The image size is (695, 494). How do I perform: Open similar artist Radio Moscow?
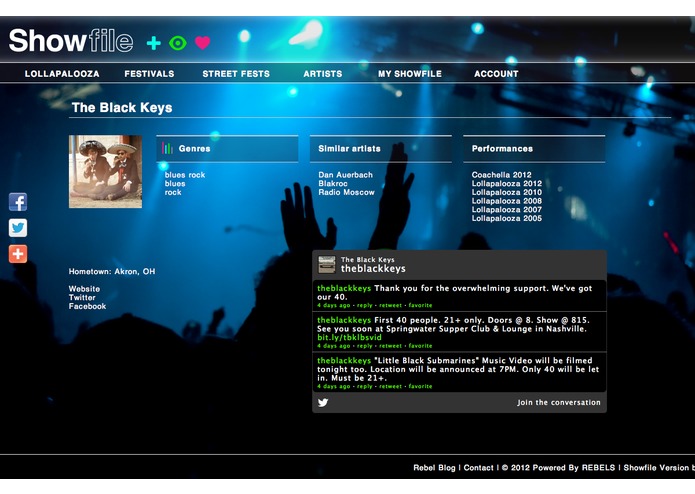(347, 192)
